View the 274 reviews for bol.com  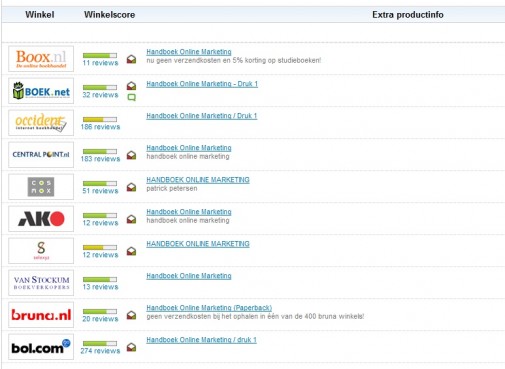[x=100, y=351]
